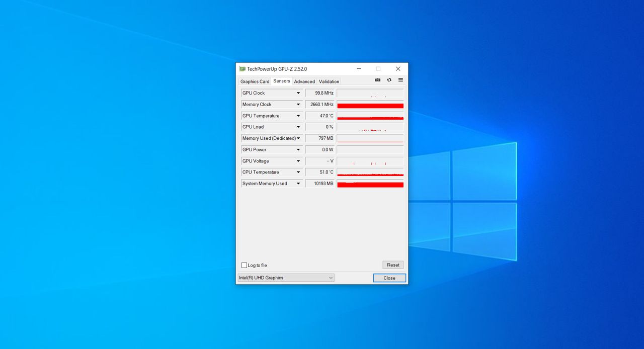Click the GPU-Z app icon in title bar
This screenshot has width=644, height=349.
pyautogui.click(x=242, y=69)
